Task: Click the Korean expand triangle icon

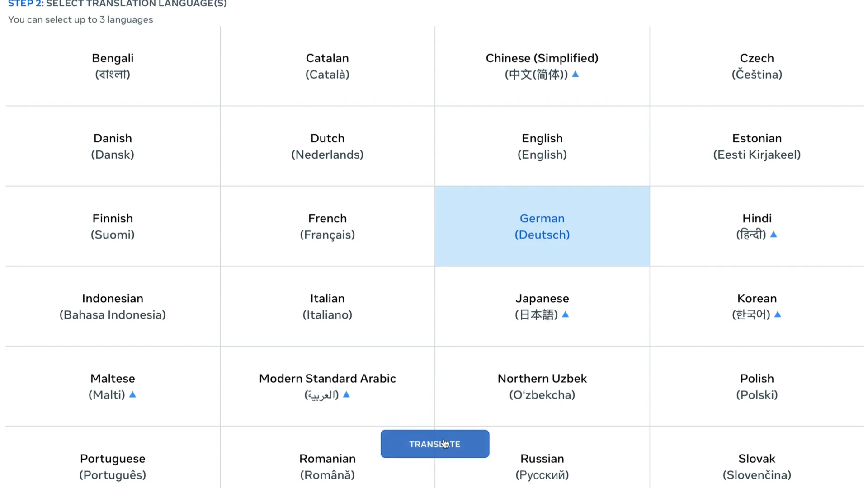Action: [x=778, y=315]
